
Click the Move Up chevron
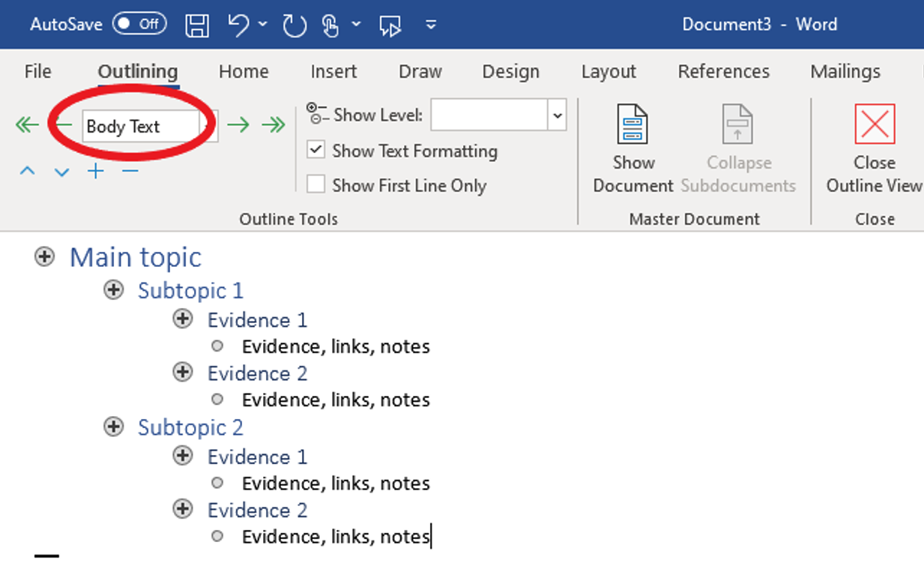pos(27,172)
